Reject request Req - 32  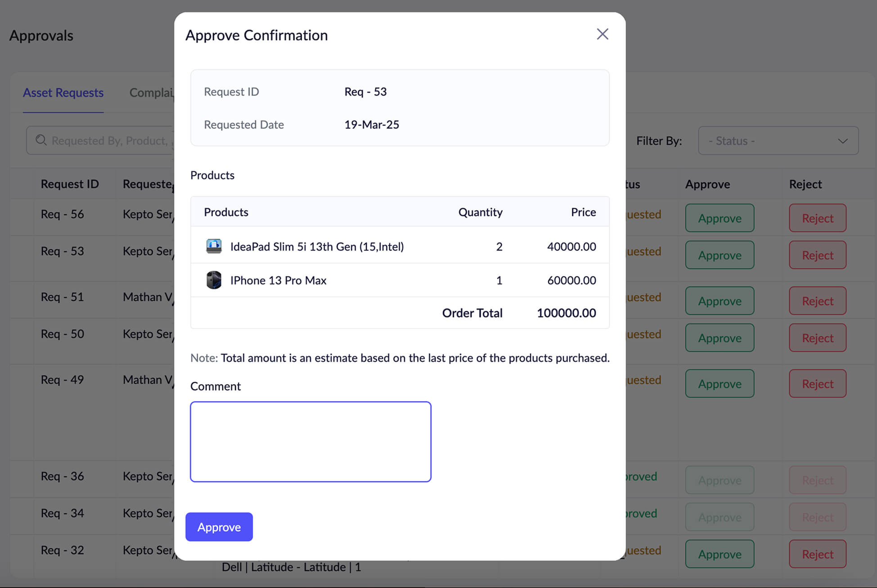point(818,554)
